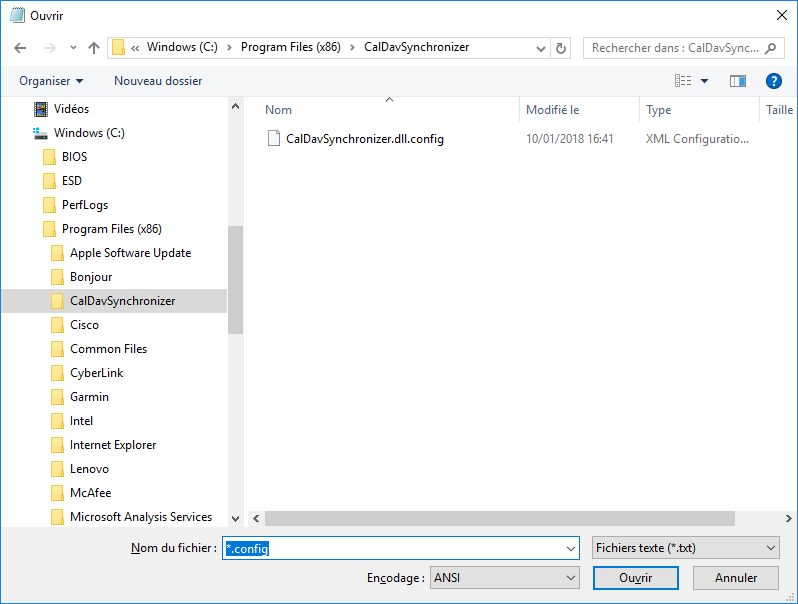This screenshot has width=798, height=604.
Task: Open the Fichiers texte (*.txt) filter dropdown
Action: (x=686, y=548)
